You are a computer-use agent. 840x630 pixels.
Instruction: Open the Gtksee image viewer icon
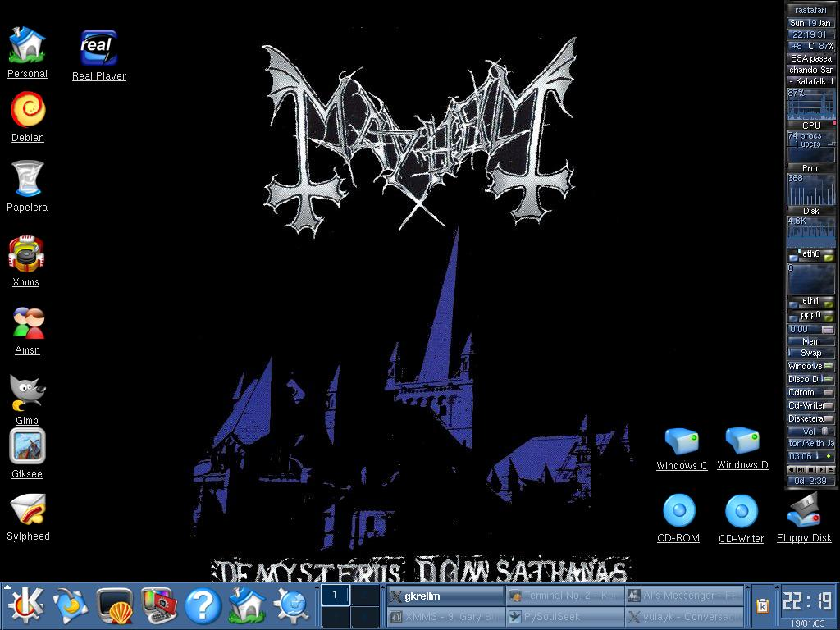pyautogui.click(x=27, y=445)
